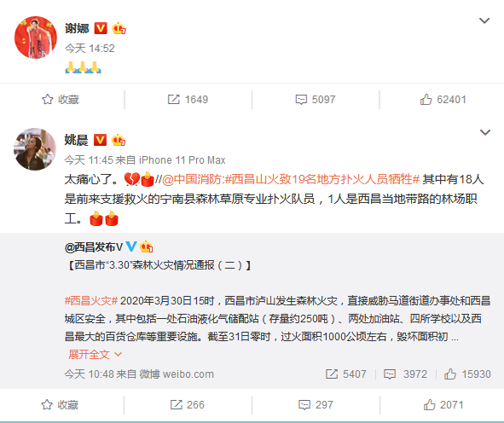The width and height of the screenshot is (504, 423).
Task: Open dropdown arrow on 谢娜's post
Action: pos(484,20)
